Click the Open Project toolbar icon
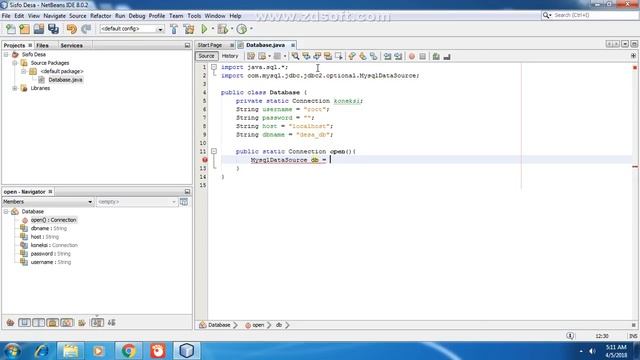Viewport: 640px width, 360px height. pos(39,29)
